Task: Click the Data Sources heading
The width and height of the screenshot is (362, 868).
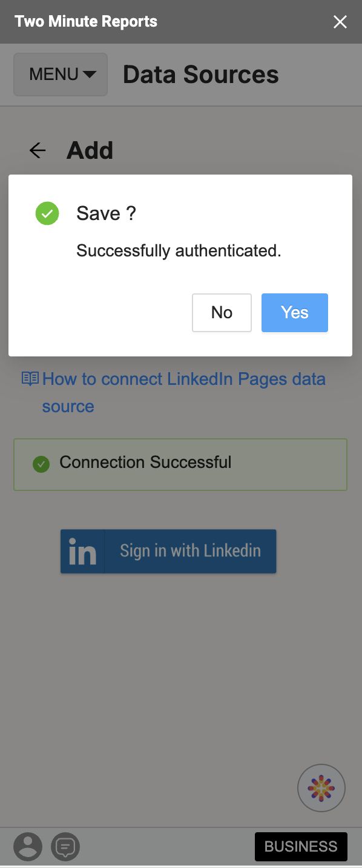Action: [200, 74]
